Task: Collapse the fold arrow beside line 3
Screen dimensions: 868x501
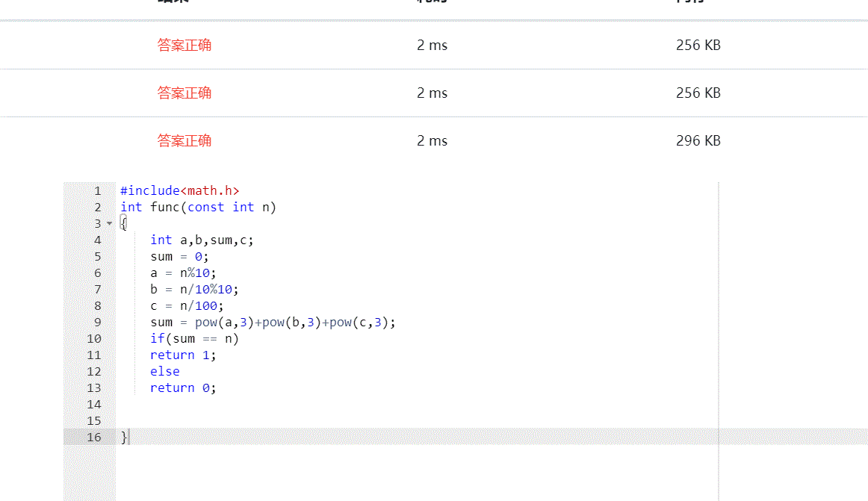Action: point(109,224)
